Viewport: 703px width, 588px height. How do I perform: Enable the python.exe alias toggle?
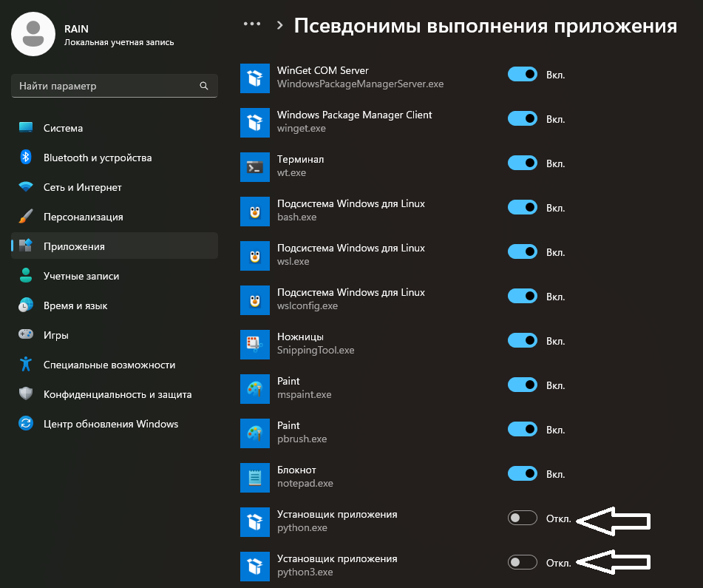pyautogui.click(x=523, y=518)
